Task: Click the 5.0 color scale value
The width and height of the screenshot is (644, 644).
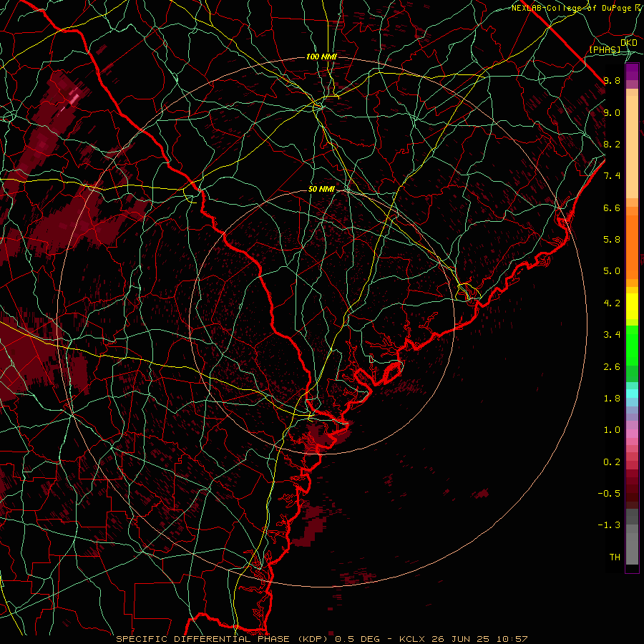Action: 612,271
